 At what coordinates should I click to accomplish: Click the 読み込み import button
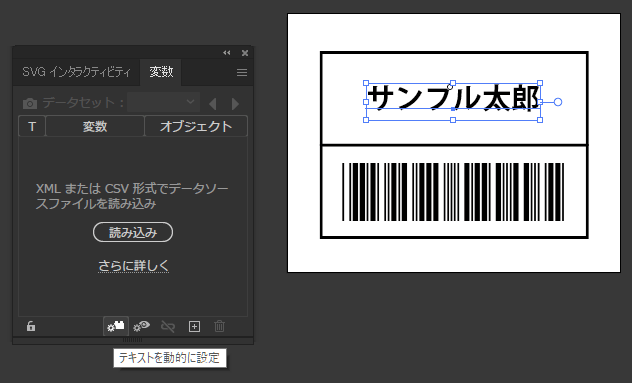tap(133, 232)
